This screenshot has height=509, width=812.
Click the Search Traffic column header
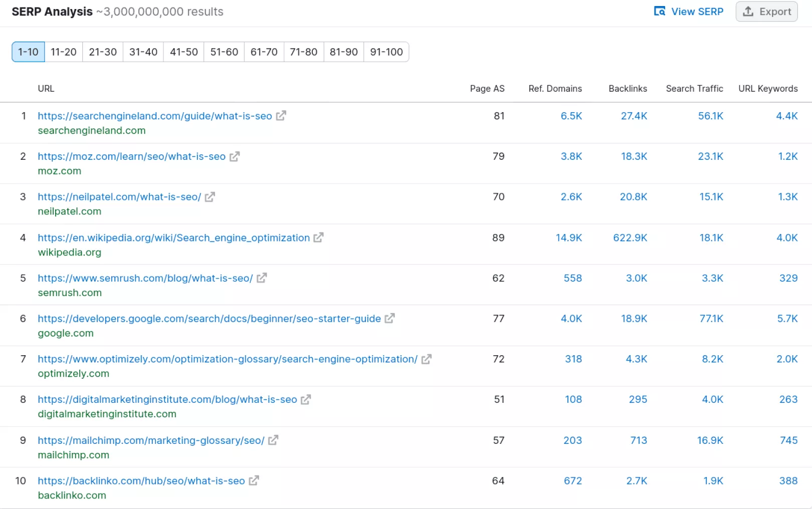pyautogui.click(x=695, y=89)
